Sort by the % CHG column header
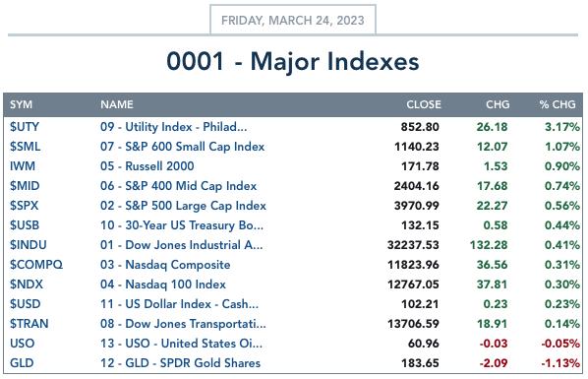The image size is (588, 379). [x=558, y=104]
